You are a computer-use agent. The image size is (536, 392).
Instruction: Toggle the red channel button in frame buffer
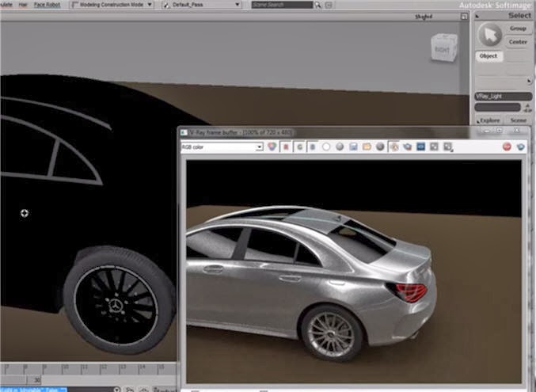pyautogui.click(x=286, y=147)
